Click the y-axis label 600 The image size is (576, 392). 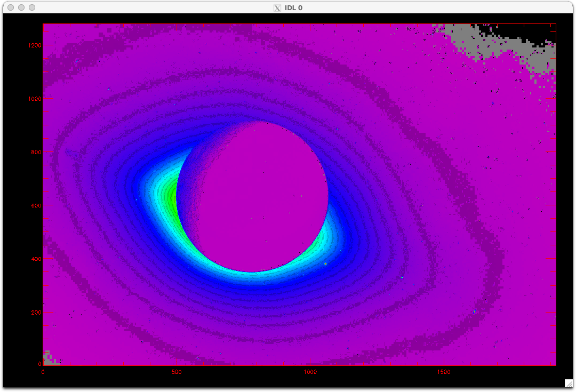pos(36,206)
